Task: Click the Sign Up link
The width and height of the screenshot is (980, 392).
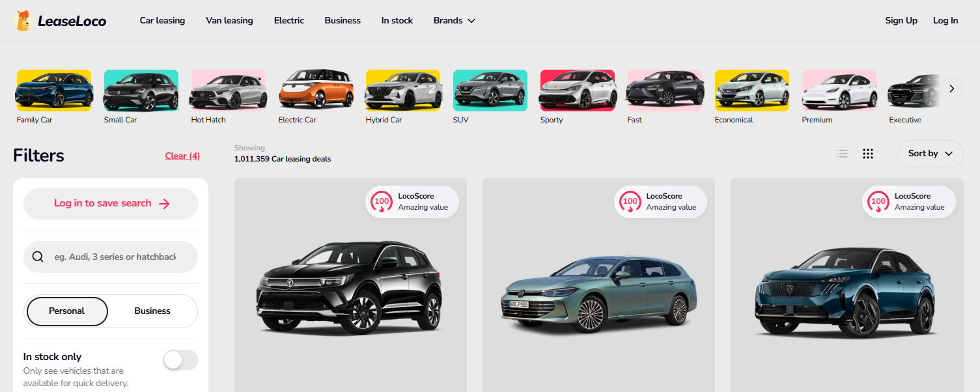Action: tap(901, 20)
